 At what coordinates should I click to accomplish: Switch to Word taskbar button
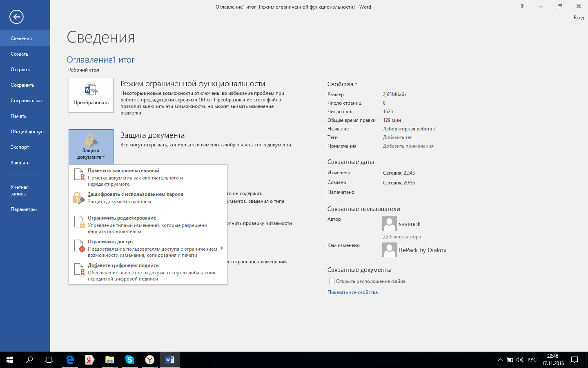[170, 360]
